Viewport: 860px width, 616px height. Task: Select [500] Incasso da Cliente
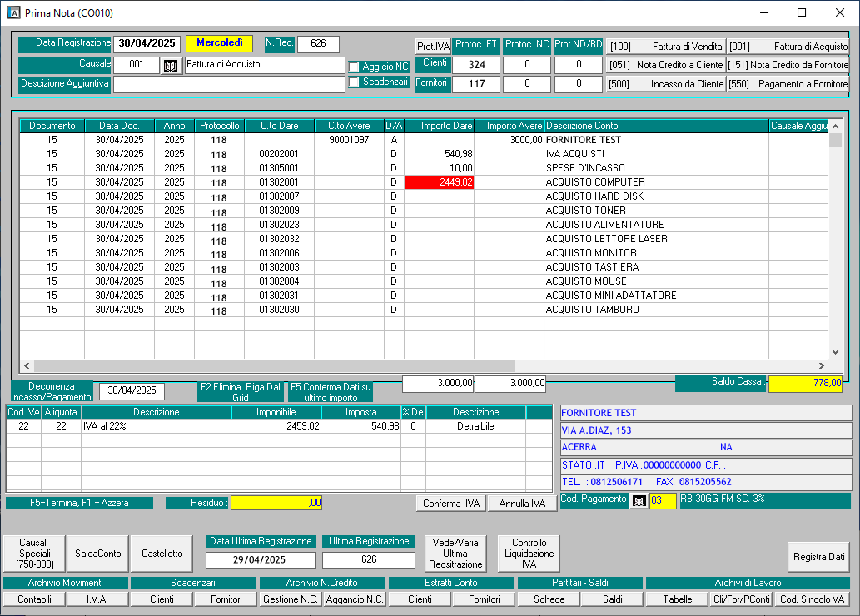666,84
